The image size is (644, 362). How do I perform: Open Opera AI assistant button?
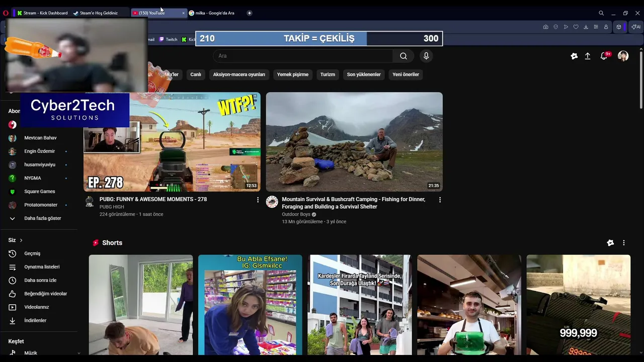click(x=635, y=27)
